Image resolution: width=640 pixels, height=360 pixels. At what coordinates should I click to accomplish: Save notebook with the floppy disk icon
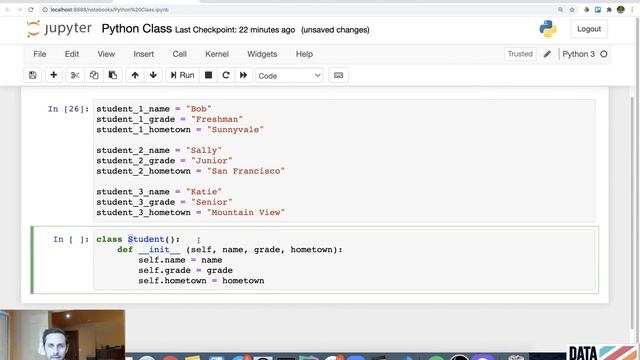pos(33,75)
